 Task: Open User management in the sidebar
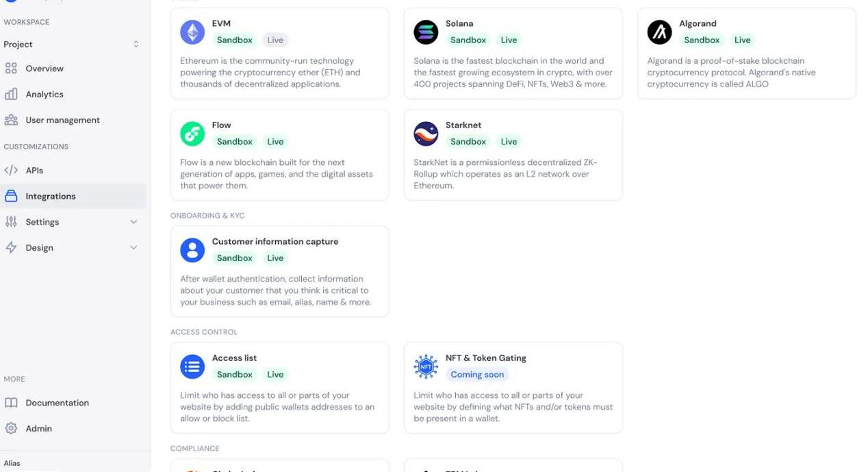(x=62, y=120)
